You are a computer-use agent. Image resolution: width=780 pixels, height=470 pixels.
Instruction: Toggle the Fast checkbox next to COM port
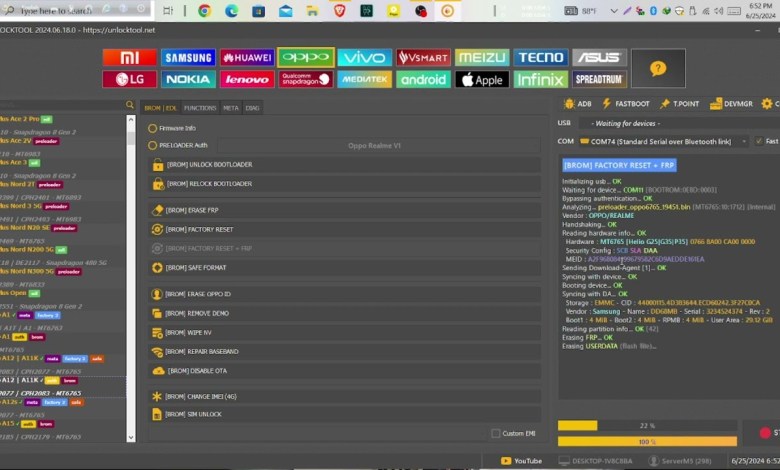pyautogui.click(x=759, y=141)
